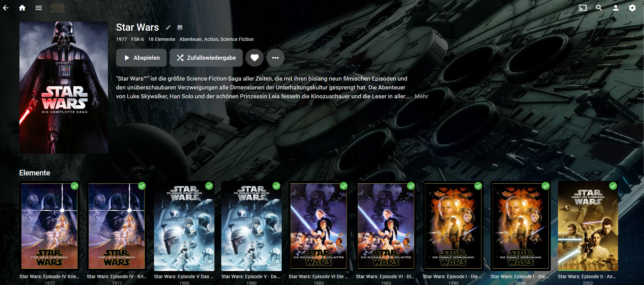Open the cast to device menu
This screenshot has height=285, width=644.
[x=583, y=8]
